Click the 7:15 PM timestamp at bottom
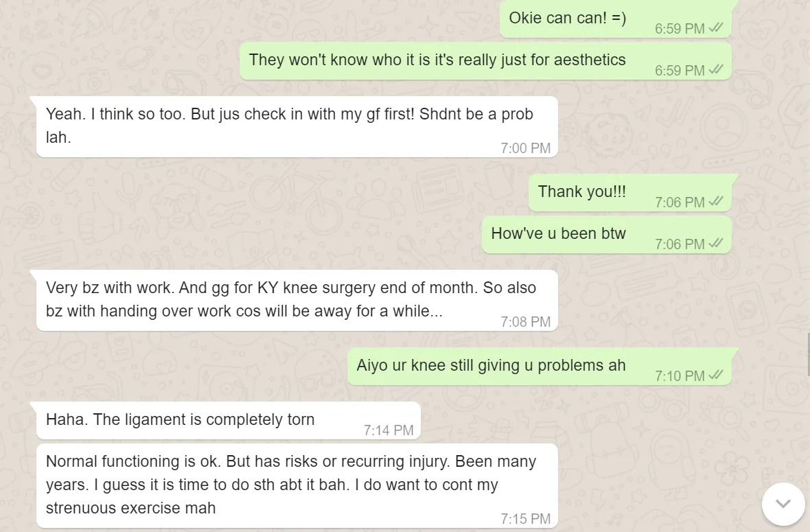Viewport: 810px width, 532px height. click(x=525, y=518)
